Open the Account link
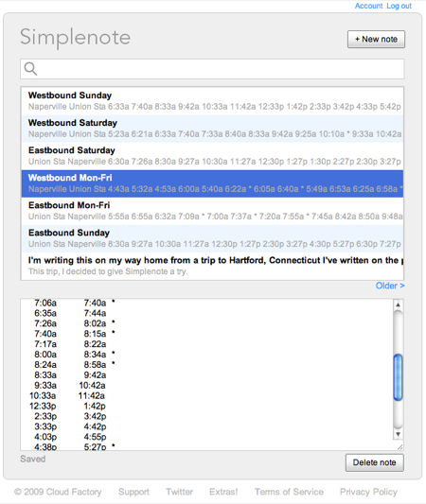The image size is (426, 504). [369, 6]
